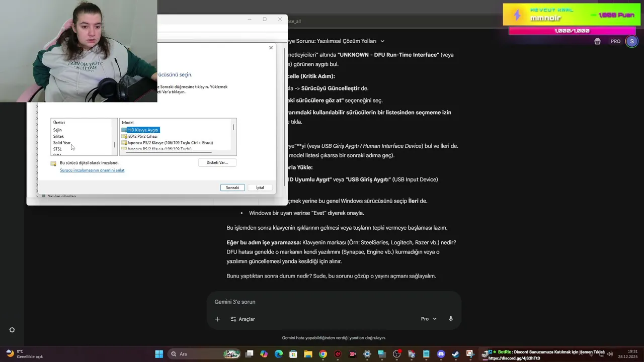Minimize the Device Manager window behind dialog
The width and height of the screenshot is (644, 362).
tap(249, 19)
